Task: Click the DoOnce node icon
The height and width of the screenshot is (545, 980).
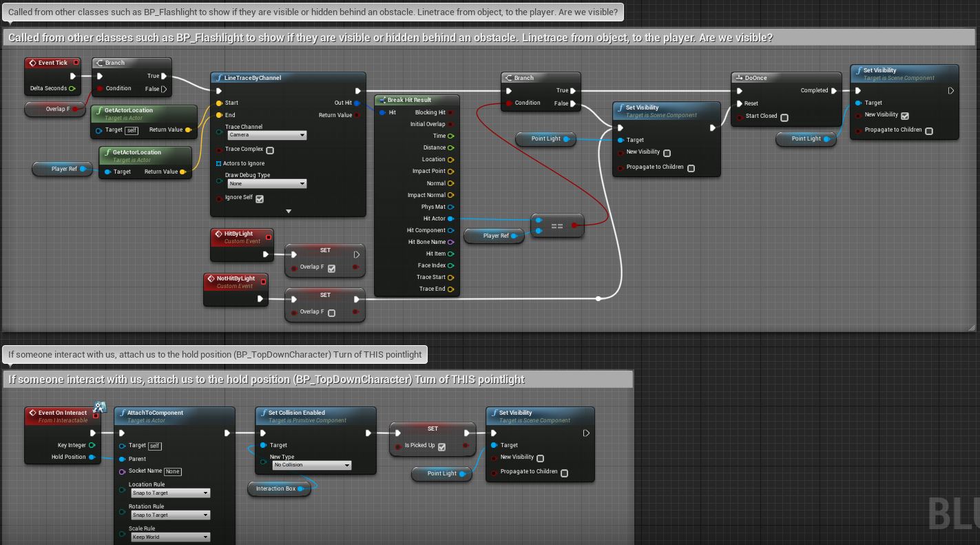Action: coord(739,78)
